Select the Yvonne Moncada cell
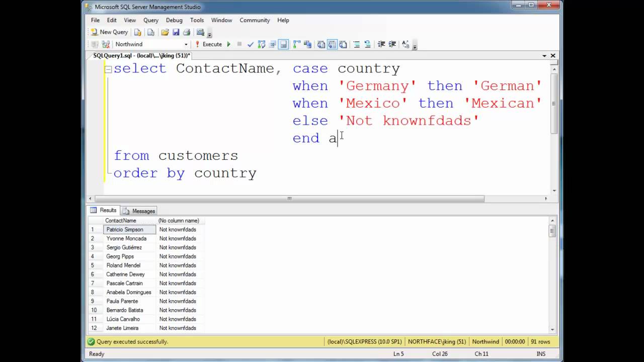Screen dimensions: 644x362 click(x=130, y=239)
